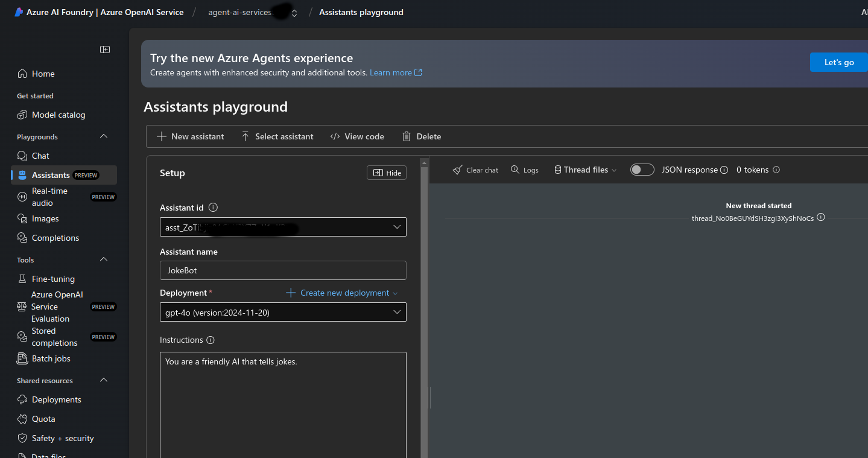Click into the Assistant name field
This screenshot has width=868, height=458.
click(x=283, y=270)
